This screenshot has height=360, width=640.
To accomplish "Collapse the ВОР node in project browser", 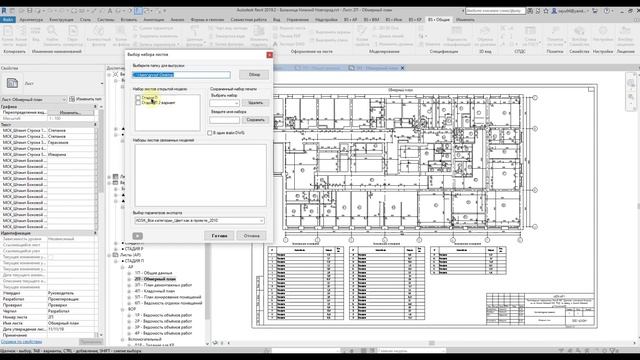I will pos(122,309).
